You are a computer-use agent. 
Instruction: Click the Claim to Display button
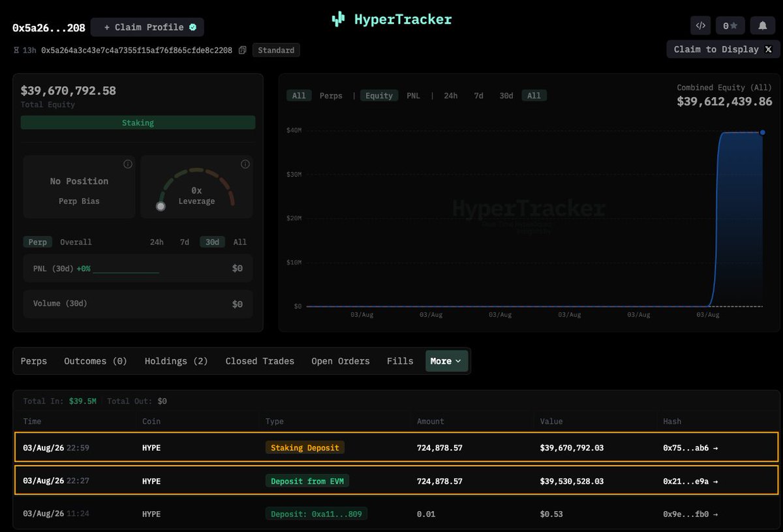click(x=723, y=50)
